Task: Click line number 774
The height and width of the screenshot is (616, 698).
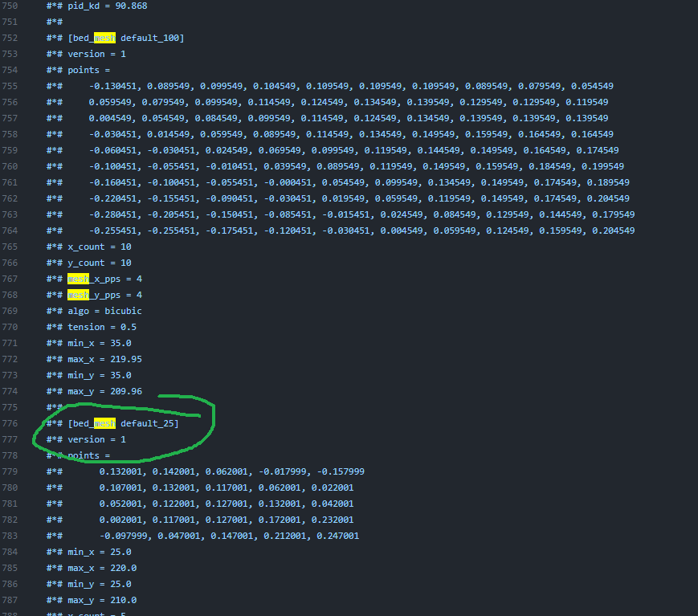Action: pos(11,391)
